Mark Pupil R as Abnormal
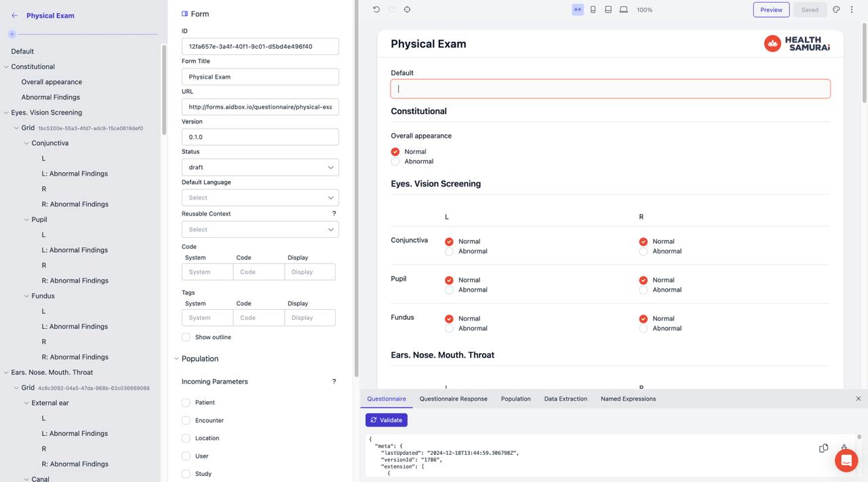The image size is (868, 482). click(643, 289)
